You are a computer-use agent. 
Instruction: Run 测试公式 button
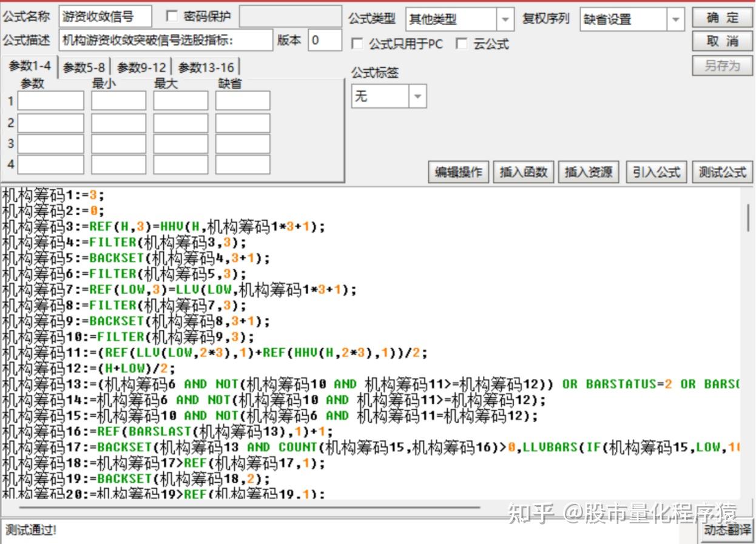coord(722,172)
